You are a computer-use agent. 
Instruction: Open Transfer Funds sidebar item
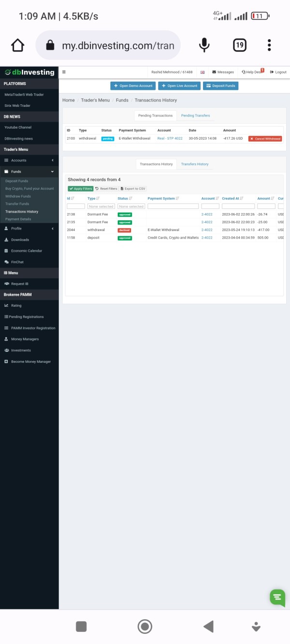coord(17,204)
